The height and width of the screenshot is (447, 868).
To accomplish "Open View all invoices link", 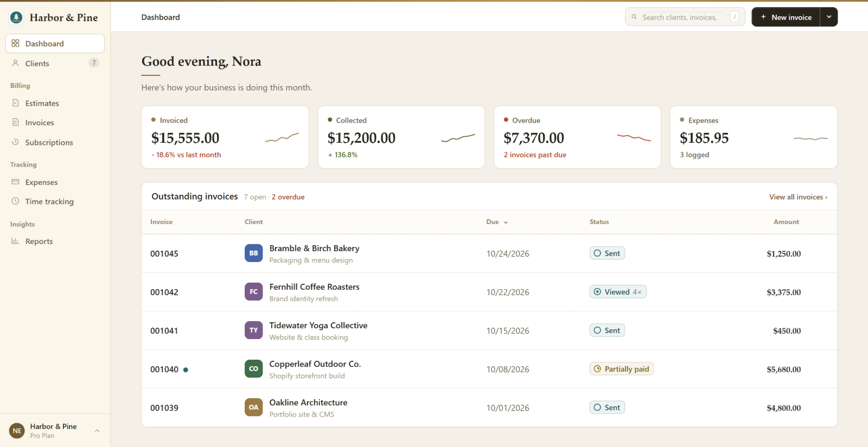I will coord(798,197).
